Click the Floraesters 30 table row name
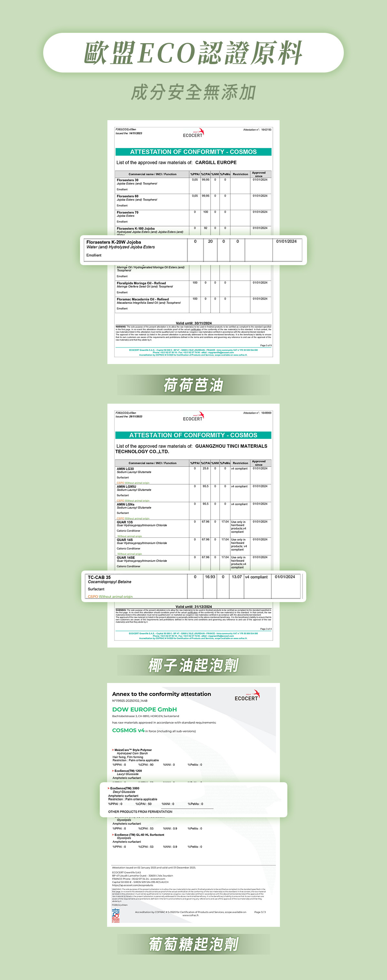This screenshot has height=980, width=387. pyautogui.click(x=128, y=180)
